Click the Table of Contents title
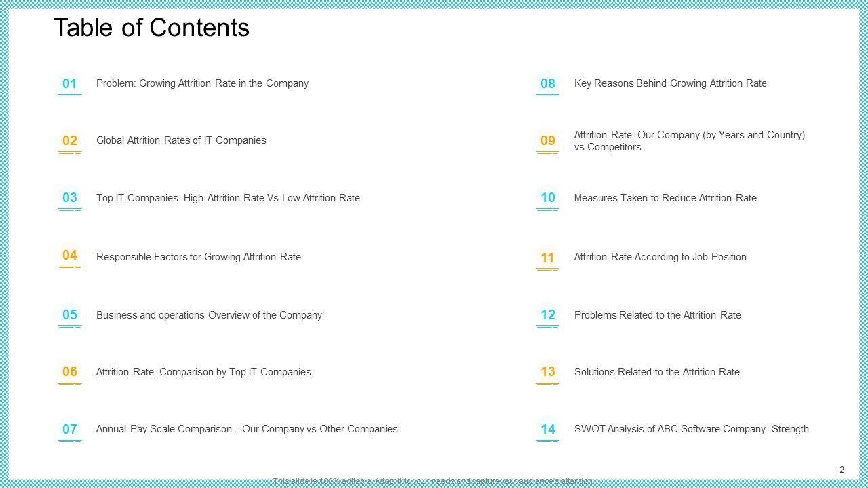The image size is (868, 488). point(152,28)
